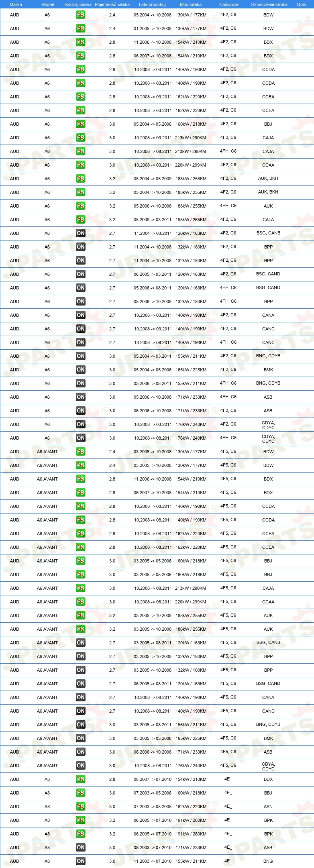Click the ON diesel icon for the A6 CANA sedan
Image resolution: width=314 pixels, height=868 pixels.
(80, 315)
